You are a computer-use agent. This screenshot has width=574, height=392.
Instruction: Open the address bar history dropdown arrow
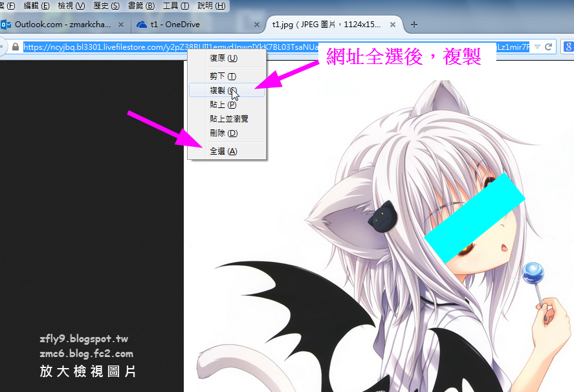(537, 47)
